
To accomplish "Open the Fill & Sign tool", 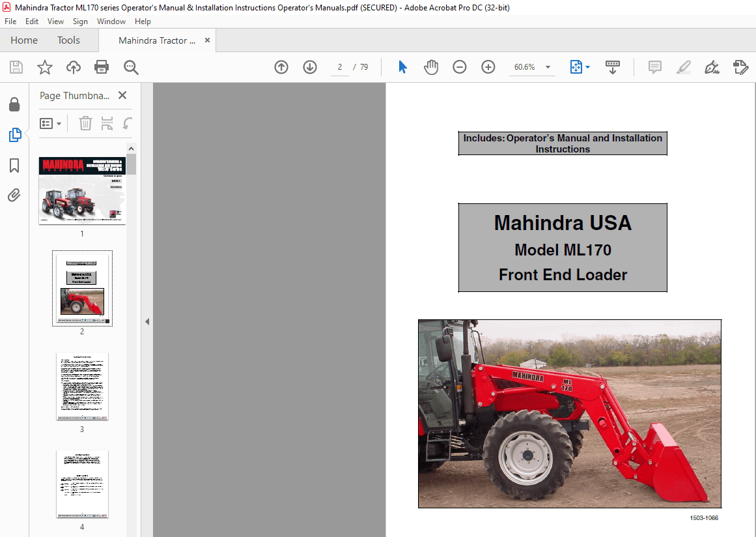I will (x=712, y=66).
